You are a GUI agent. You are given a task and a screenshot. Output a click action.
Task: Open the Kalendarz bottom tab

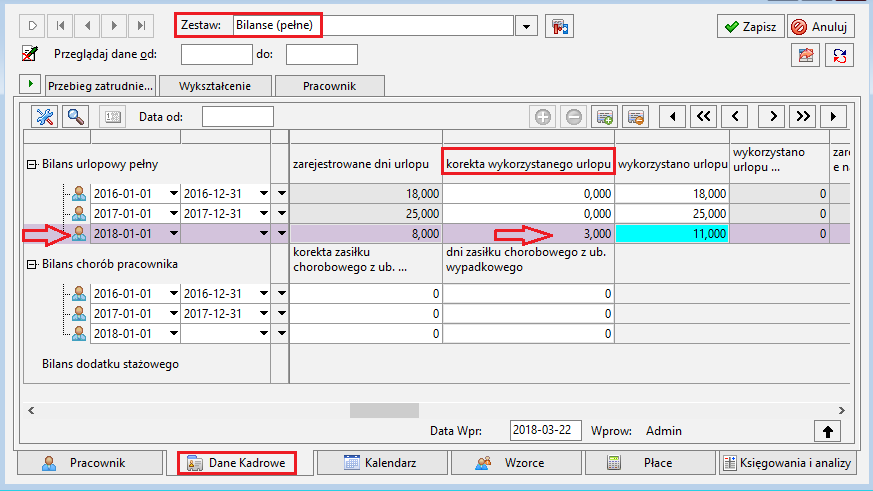coord(382,463)
